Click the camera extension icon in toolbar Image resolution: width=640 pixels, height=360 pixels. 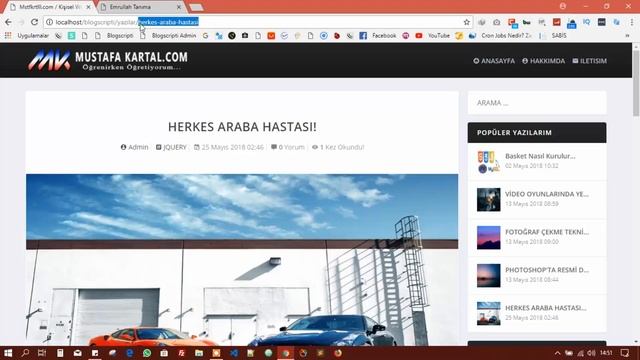pos(497,22)
